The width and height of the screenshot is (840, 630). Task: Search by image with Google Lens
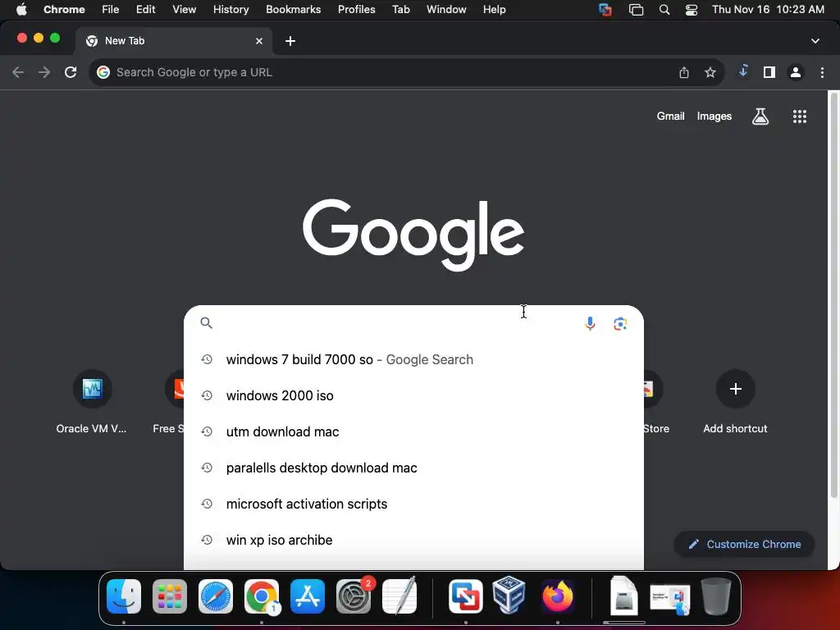tap(620, 323)
